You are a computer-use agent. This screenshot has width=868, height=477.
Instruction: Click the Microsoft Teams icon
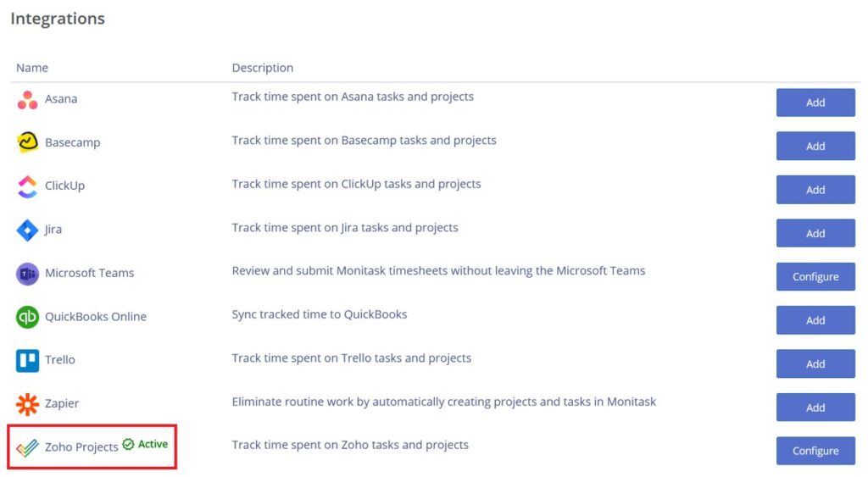27,274
